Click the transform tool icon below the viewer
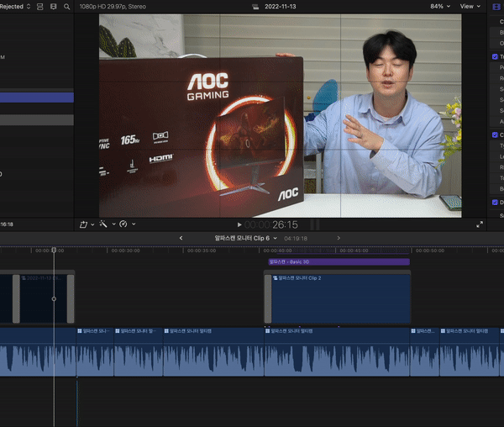The width and height of the screenshot is (504, 427). pyautogui.click(x=83, y=224)
